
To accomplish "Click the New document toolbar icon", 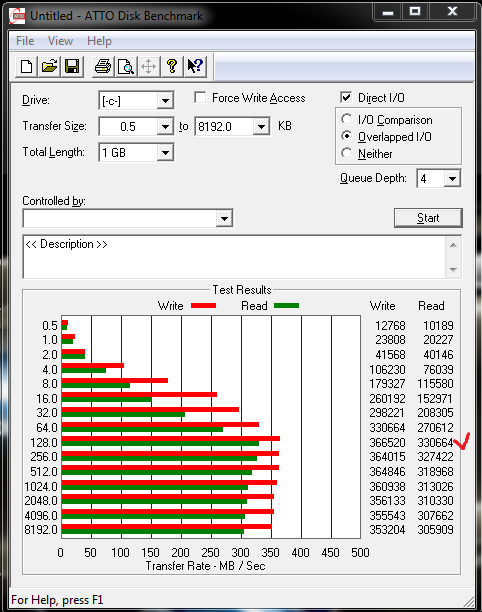I will tap(26, 66).
